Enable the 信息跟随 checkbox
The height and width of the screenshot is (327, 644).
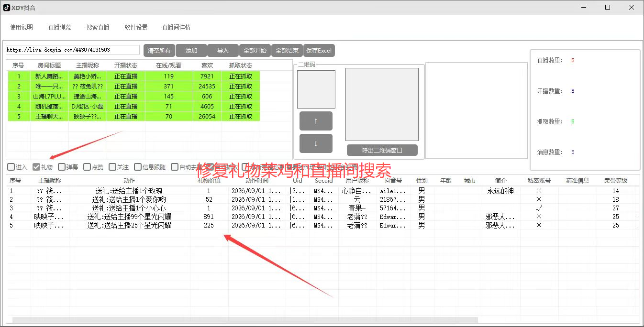(138, 167)
